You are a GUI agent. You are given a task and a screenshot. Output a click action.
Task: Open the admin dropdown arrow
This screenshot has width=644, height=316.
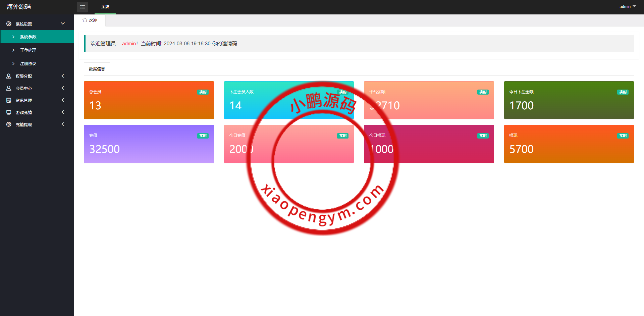point(634,6)
